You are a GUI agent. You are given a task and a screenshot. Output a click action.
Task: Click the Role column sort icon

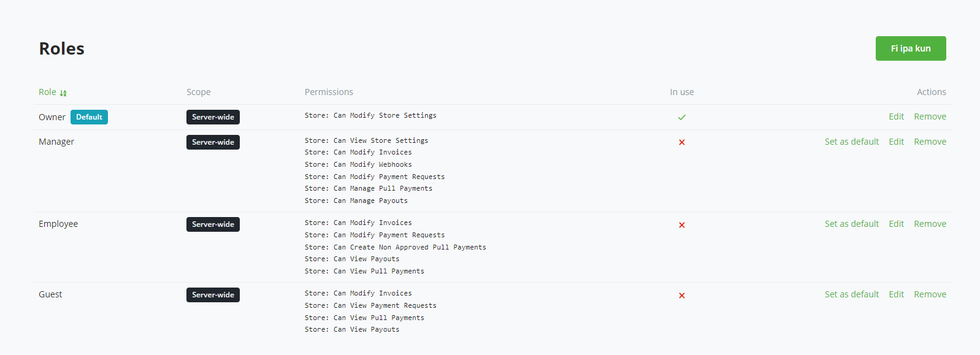coord(63,93)
